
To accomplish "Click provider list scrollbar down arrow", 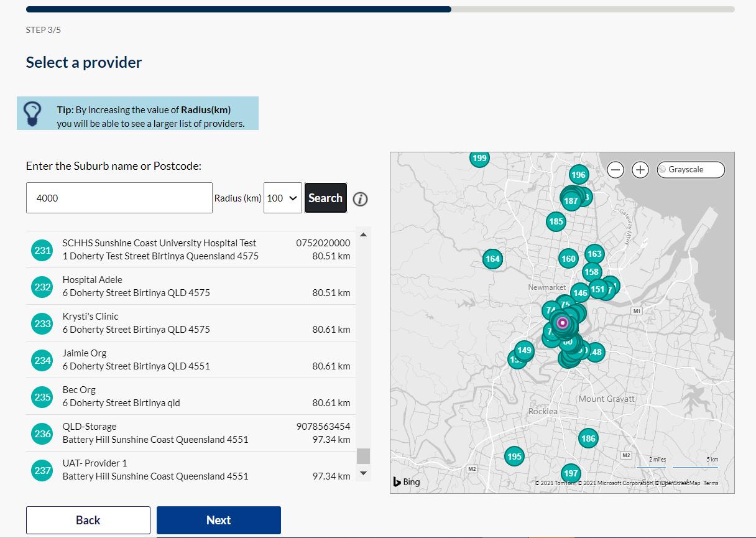I will tap(364, 473).
